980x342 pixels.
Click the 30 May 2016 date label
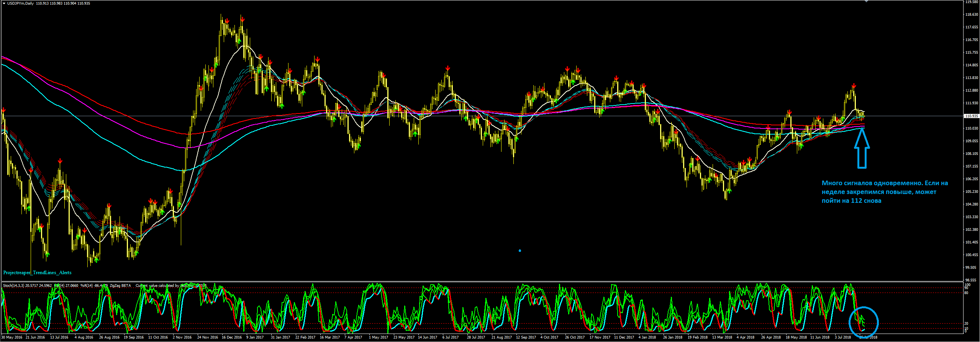pos(12,337)
